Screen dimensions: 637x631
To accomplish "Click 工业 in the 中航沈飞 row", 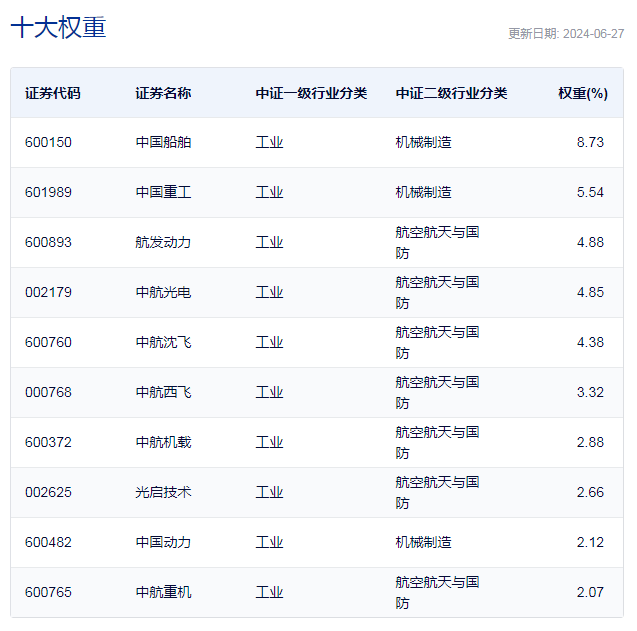I will pyautogui.click(x=269, y=342).
